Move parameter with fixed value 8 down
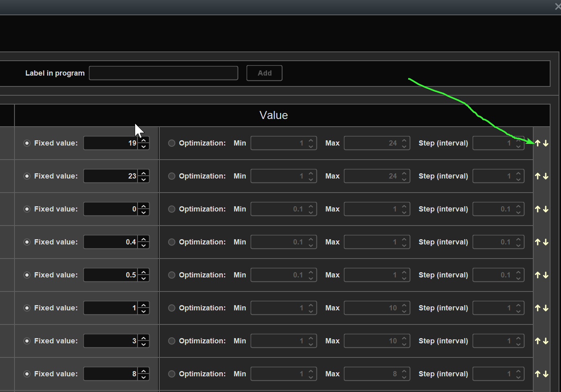 tap(546, 374)
